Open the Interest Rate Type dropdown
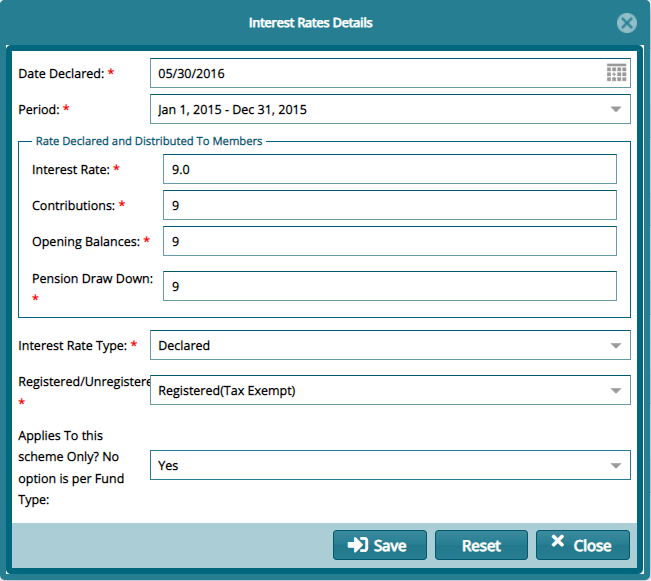 point(616,346)
